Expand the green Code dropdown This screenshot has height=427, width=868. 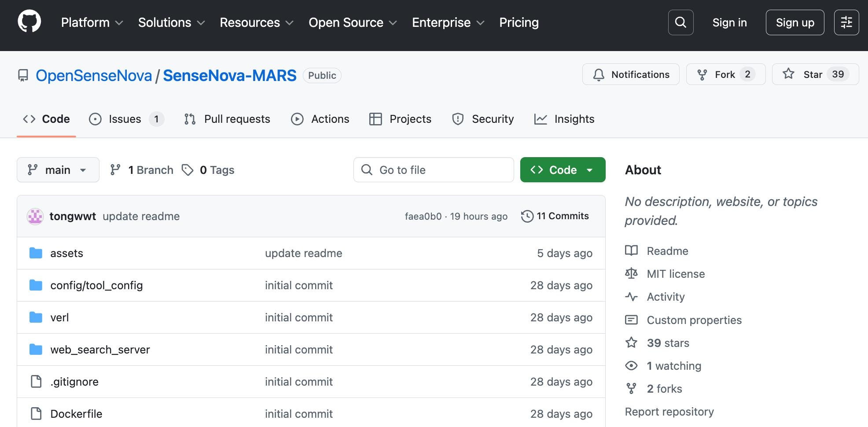coord(563,170)
